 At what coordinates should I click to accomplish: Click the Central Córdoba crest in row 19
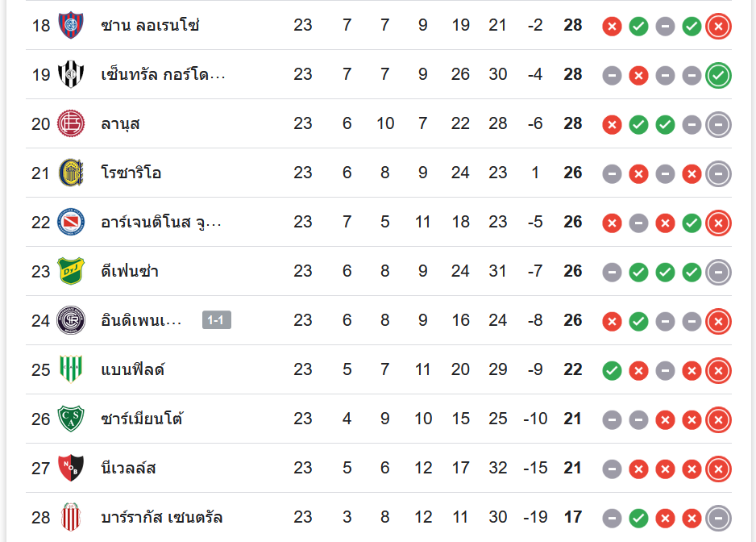click(x=70, y=75)
